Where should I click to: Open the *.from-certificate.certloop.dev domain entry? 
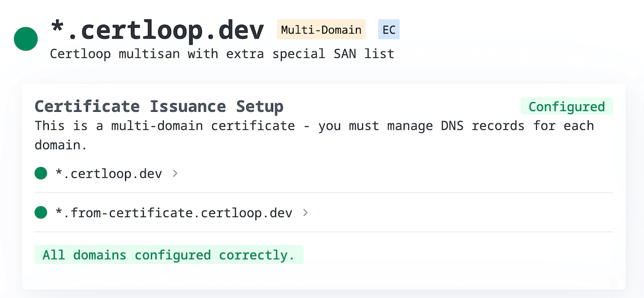tap(174, 213)
